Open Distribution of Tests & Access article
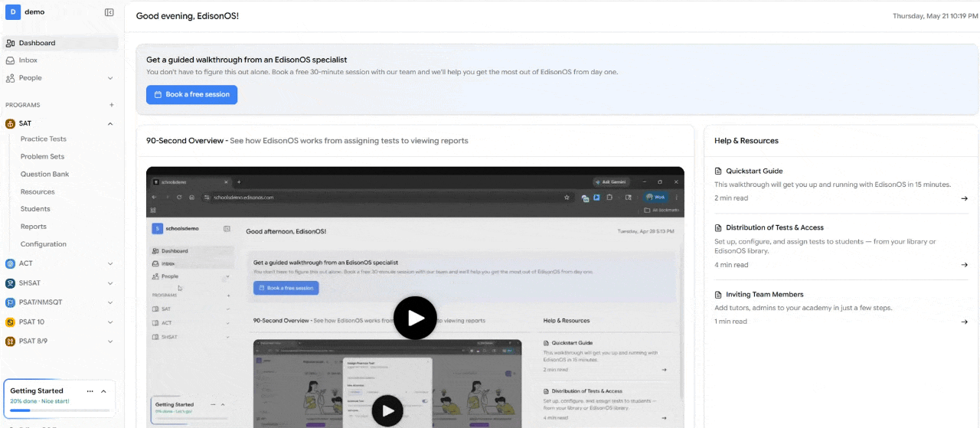Screen dimensions: 980x428 [775, 227]
